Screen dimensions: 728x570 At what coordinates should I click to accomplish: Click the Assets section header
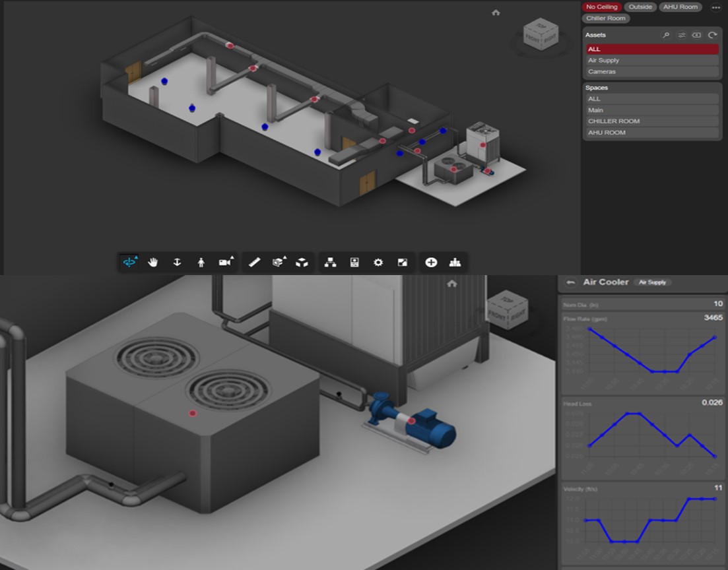click(595, 35)
